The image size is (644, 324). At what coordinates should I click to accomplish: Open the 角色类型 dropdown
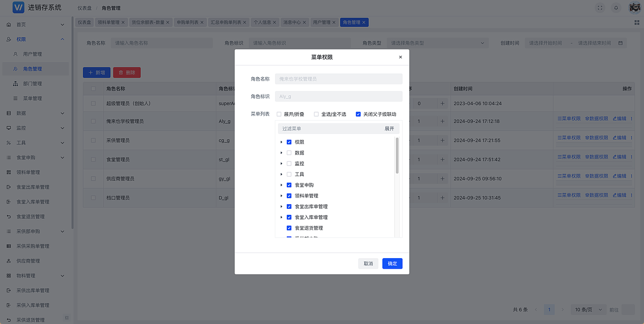(x=437, y=43)
